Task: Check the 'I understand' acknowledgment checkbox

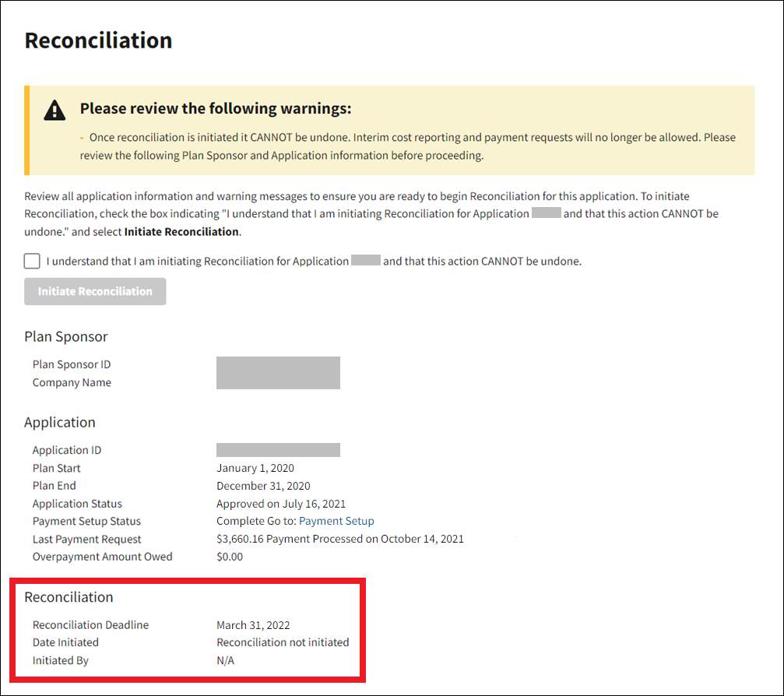Action: 32,261
